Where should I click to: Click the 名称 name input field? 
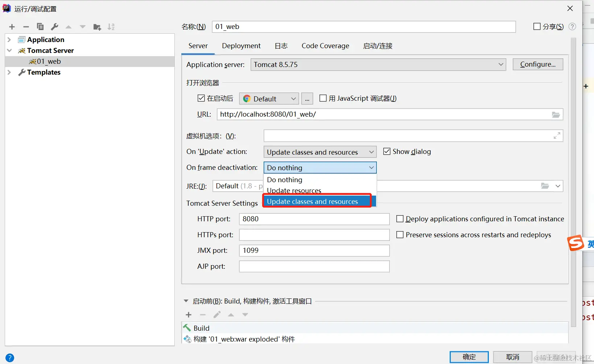(364, 26)
